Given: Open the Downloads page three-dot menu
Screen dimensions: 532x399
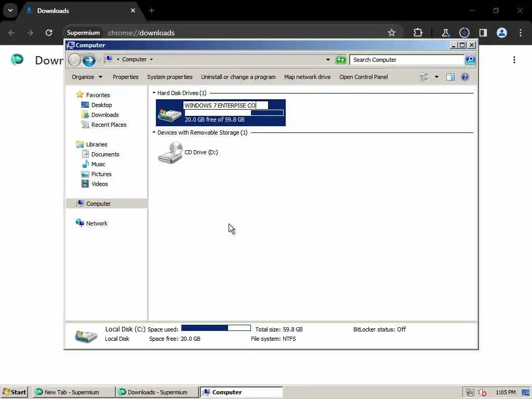Looking at the screenshot, I should pos(514,60).
